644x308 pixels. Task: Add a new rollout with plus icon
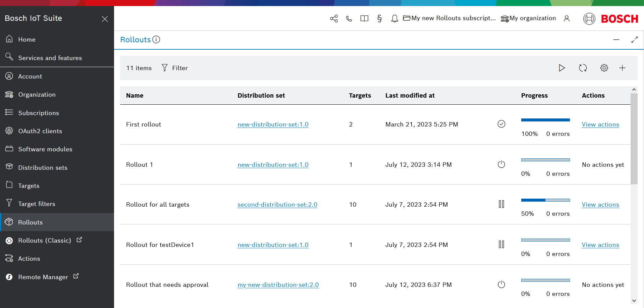click(622, 68)
